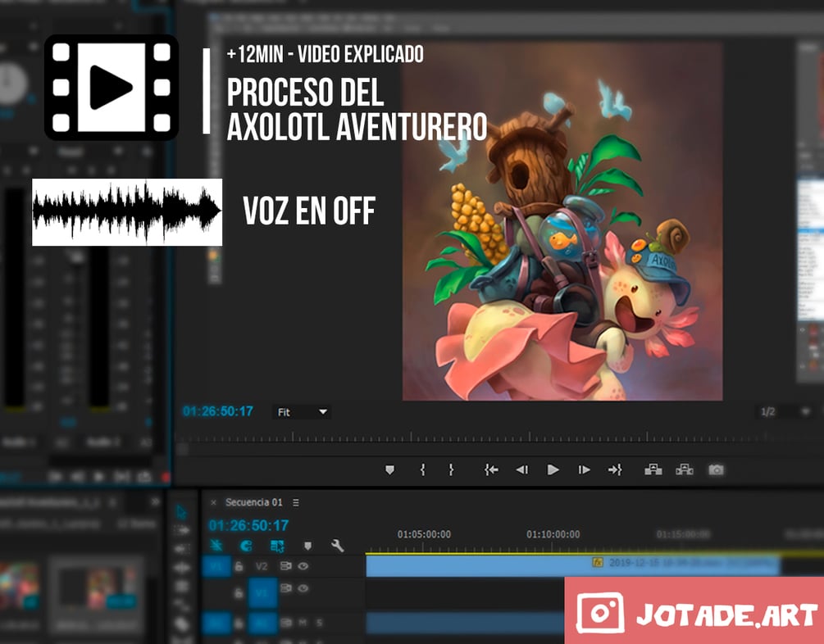Viewport: 824px width, 644px height.
Task: Click the colorful thumbnail in Project panel
Action: pyautogui.click(x=20, y=587)
